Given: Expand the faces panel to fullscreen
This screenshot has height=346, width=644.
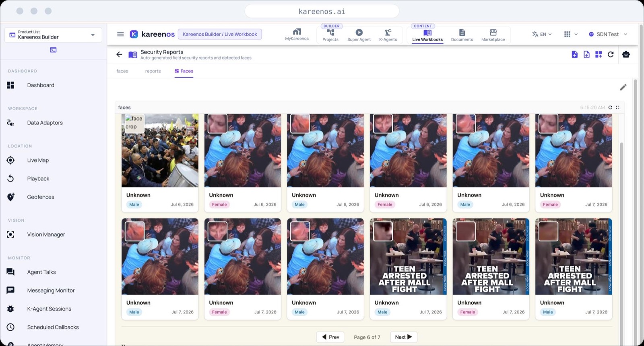Looking at the screenshot, I should click(617, 107).
